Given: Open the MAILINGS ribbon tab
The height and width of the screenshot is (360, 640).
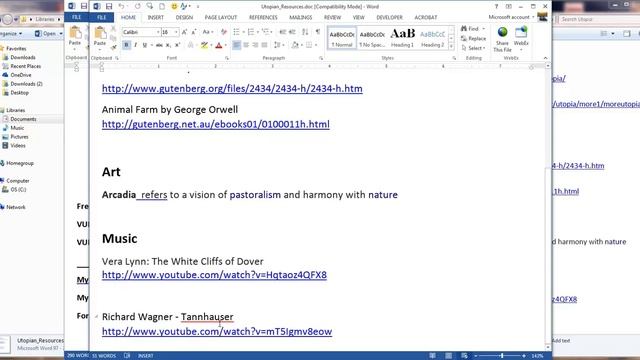Looking at the screenshot, I should click(x=300, y=18).
